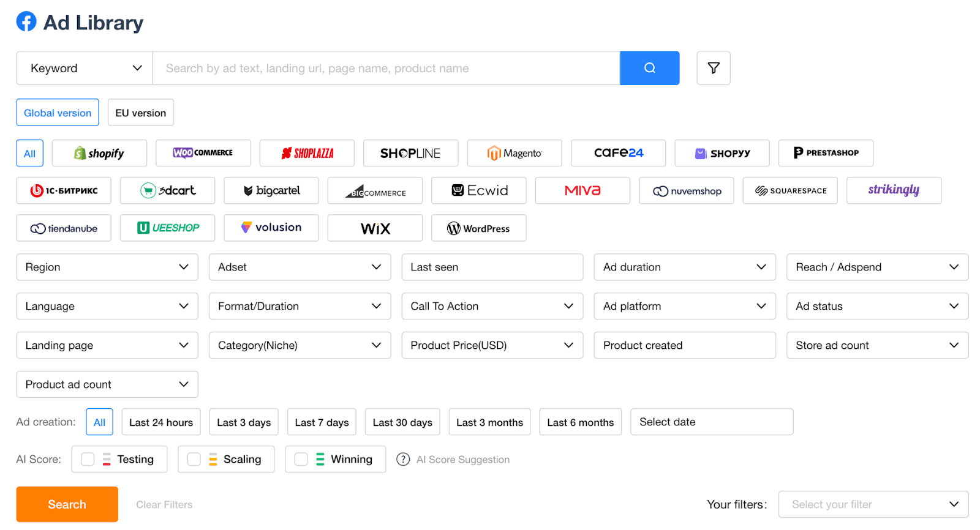Select the Shopify platform logo
The height and width of the screenshot is (530, 980).
(x=99, y=153)
